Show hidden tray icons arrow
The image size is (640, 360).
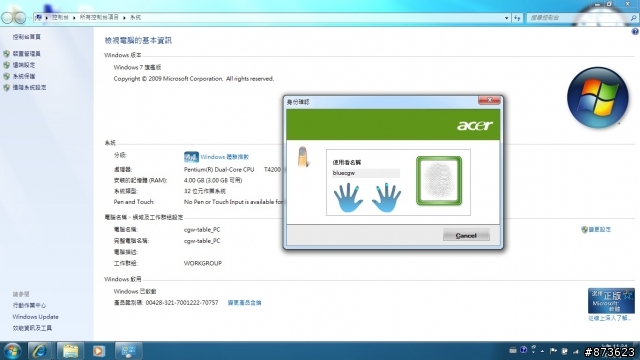[542, 351]
